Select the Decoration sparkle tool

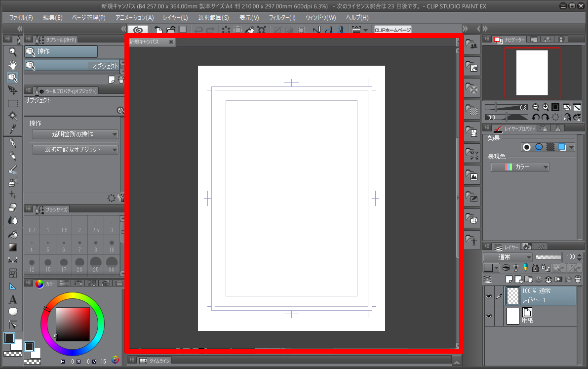click(x=13, y=195)
